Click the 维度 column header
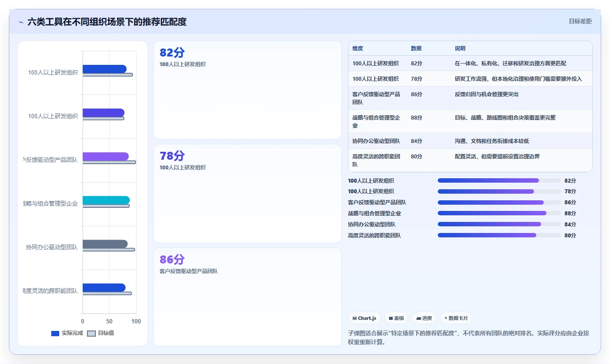 coord(358,49)
